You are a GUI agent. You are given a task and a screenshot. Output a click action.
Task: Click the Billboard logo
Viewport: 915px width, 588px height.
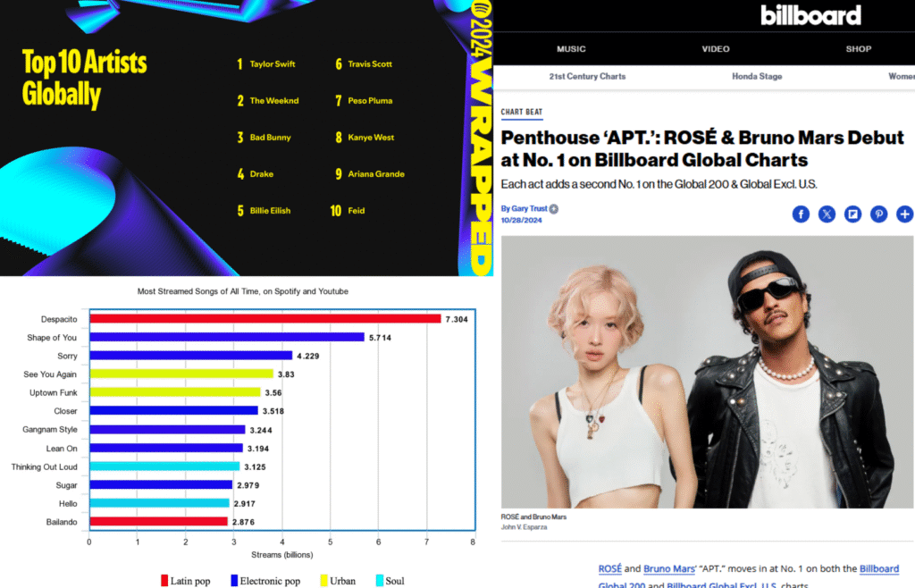coord(810,15)
